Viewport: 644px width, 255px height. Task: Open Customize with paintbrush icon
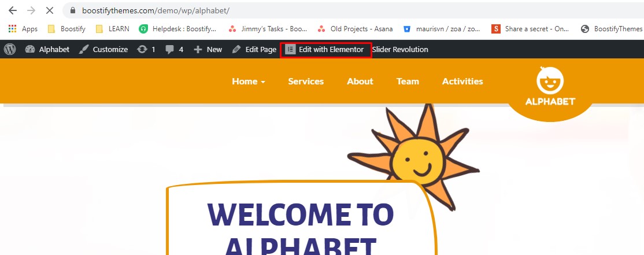pos(103,49)
